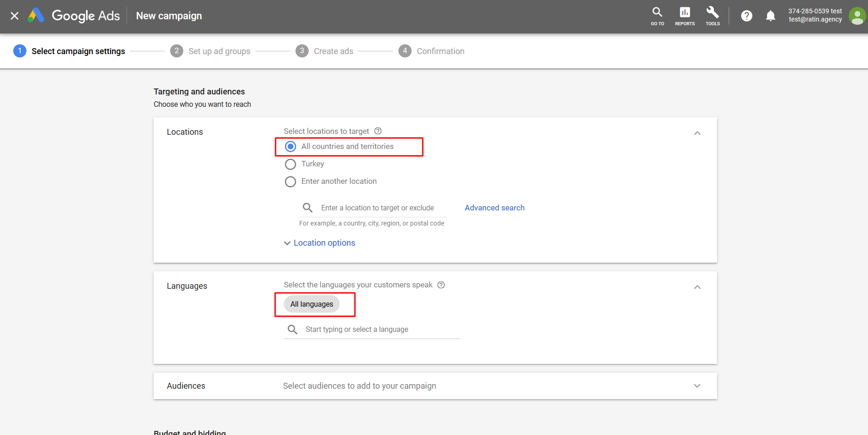Select All countries and territories radio

[x=290, y=147]
